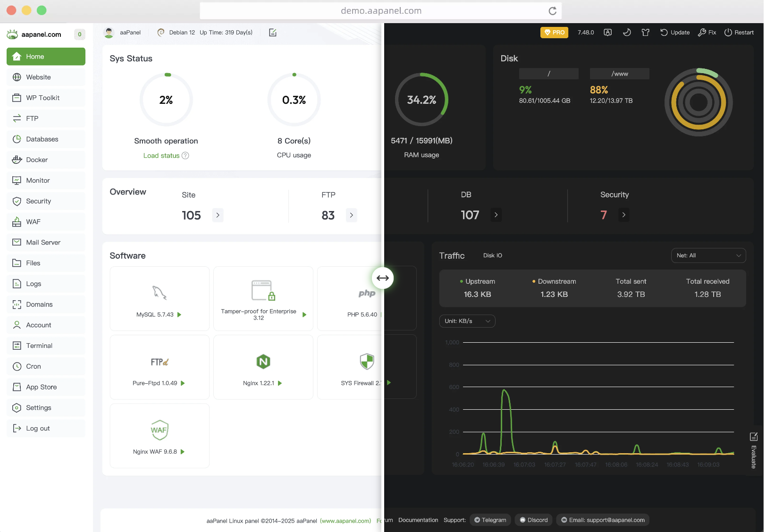The image size is (766, 532).
Task: Expand the Security count arrow
Action: [623, 215]
